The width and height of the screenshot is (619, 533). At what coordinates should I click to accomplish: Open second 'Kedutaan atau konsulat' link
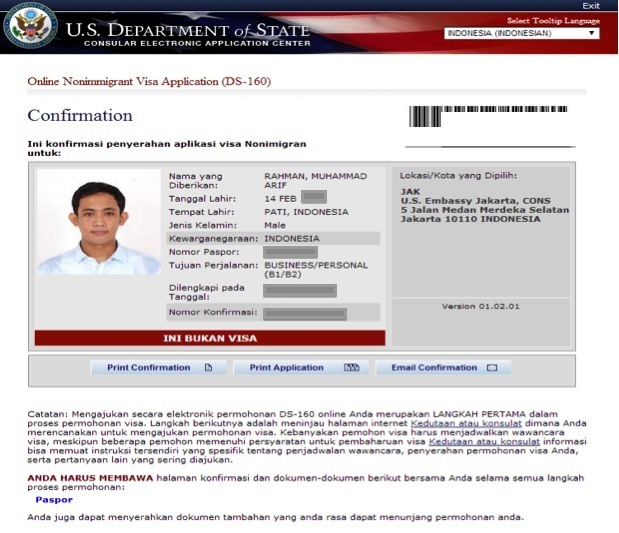(x=470, y=441)
